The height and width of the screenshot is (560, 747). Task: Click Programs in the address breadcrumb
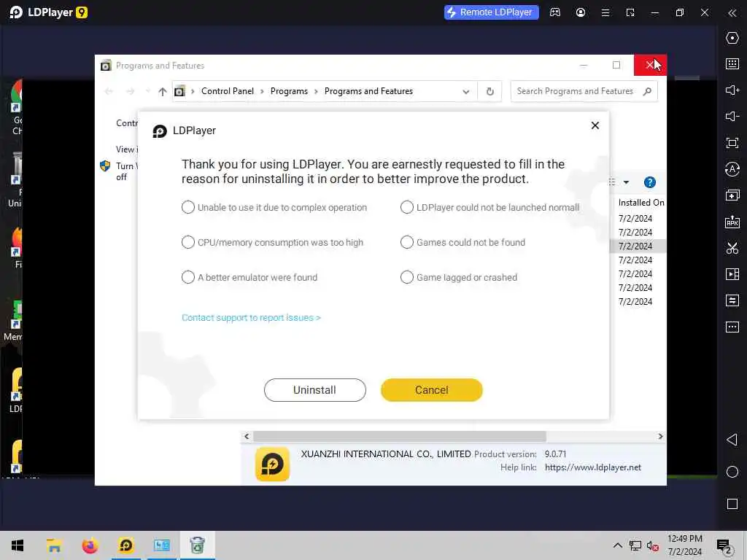[x=289, y=91]
